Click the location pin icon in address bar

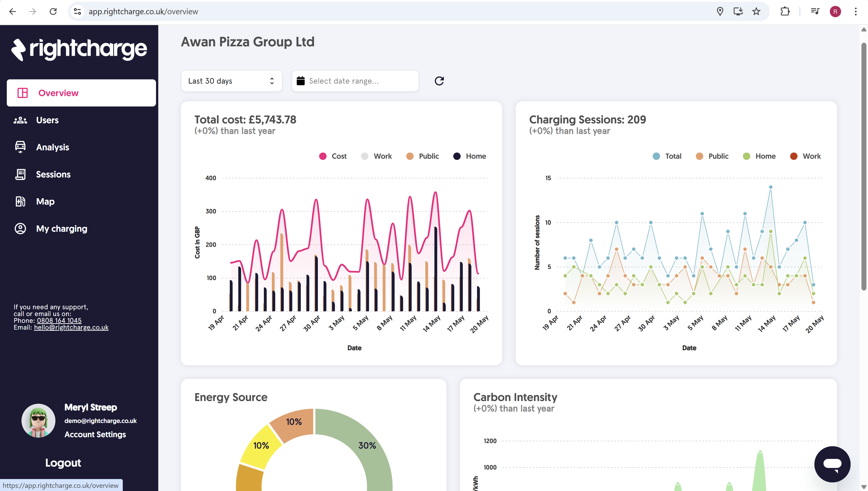[x=720, y=12]
